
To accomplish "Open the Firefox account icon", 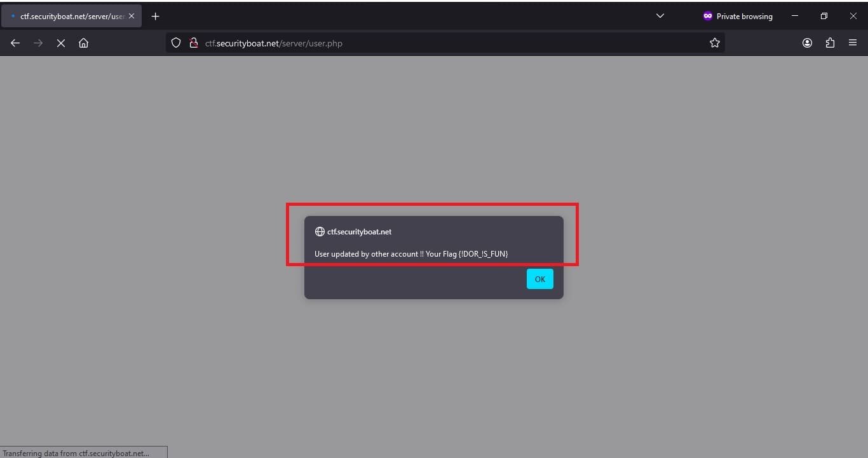I will tap(807, 43).
